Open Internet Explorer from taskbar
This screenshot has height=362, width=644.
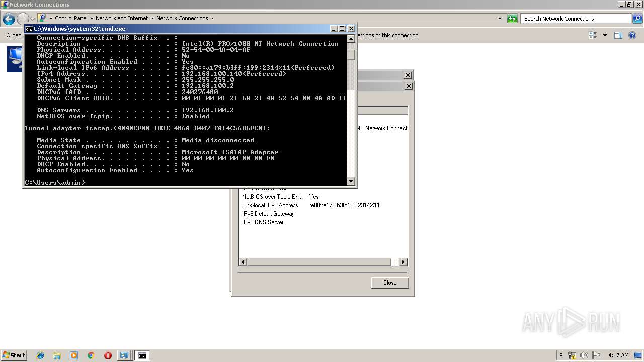click(x=40, y=355)
